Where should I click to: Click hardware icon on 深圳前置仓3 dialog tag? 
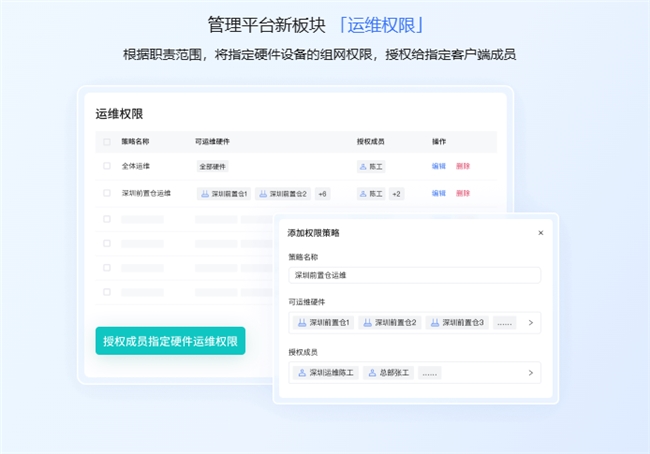[435, 323]
